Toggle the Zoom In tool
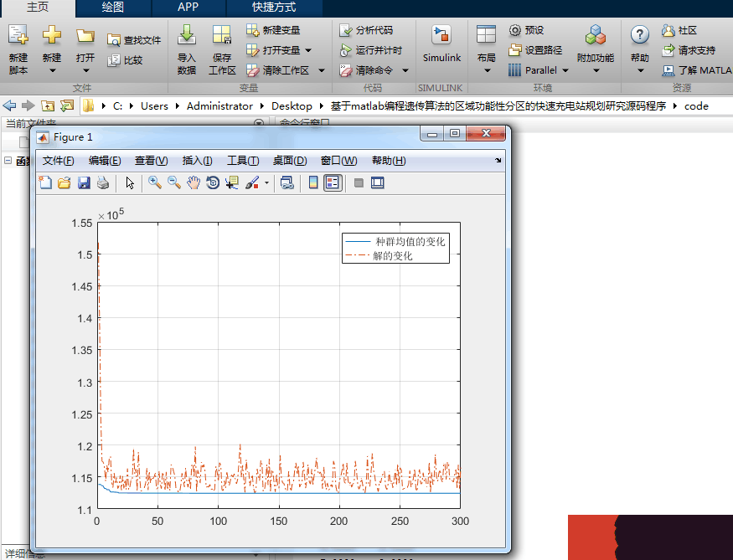This screenshot has width=733, height=560. tap(155, 182)
